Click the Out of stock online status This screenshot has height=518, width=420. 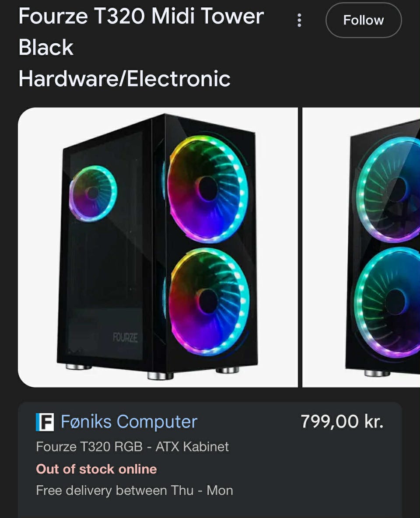(97, 469)
